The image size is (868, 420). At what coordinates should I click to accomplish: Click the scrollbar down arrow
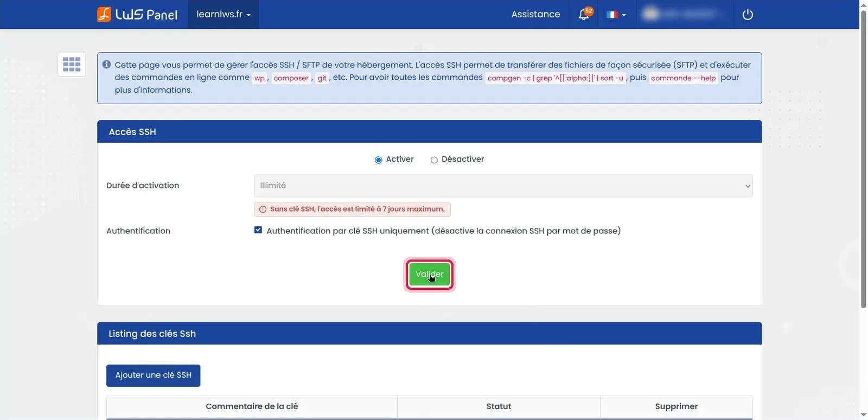[864, 415]
